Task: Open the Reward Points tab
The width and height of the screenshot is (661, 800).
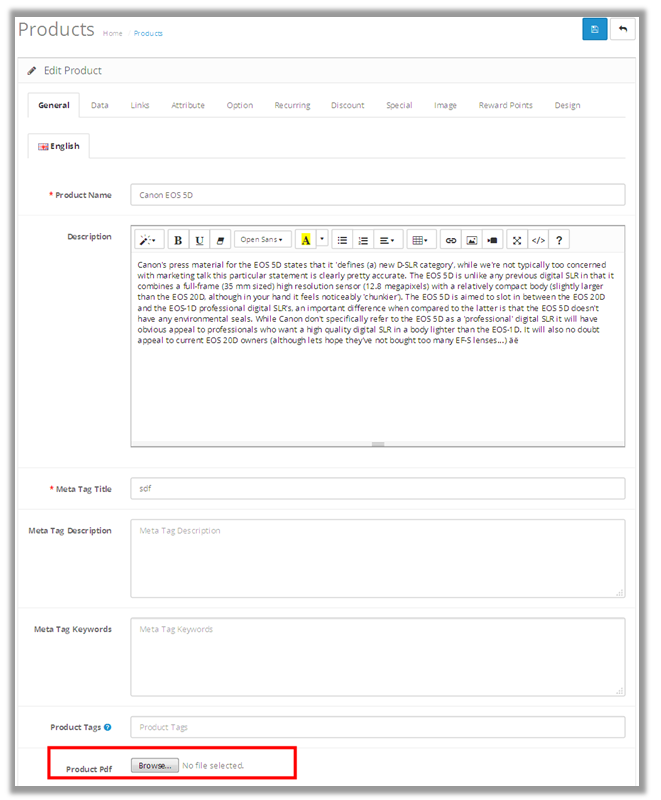Action: [x=505, y=105]
